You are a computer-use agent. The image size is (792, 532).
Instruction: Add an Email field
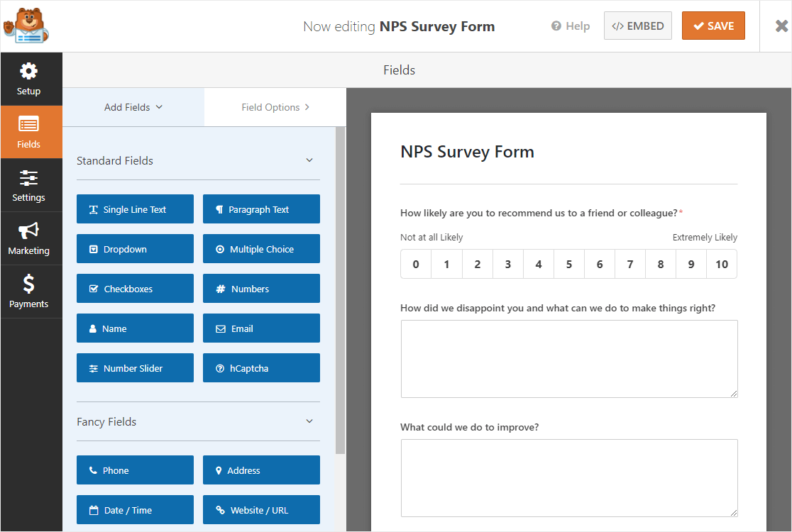click(262, 328)
